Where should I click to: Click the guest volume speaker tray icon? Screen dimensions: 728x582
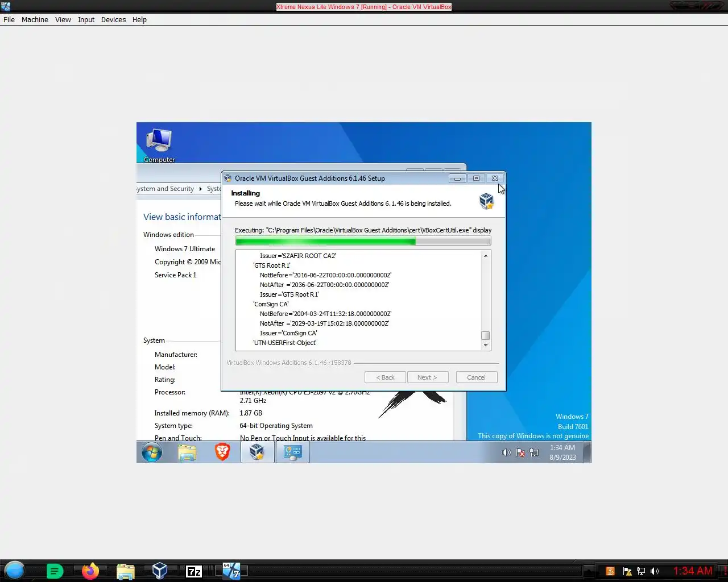pyautogui.click(x=506, y=452)
